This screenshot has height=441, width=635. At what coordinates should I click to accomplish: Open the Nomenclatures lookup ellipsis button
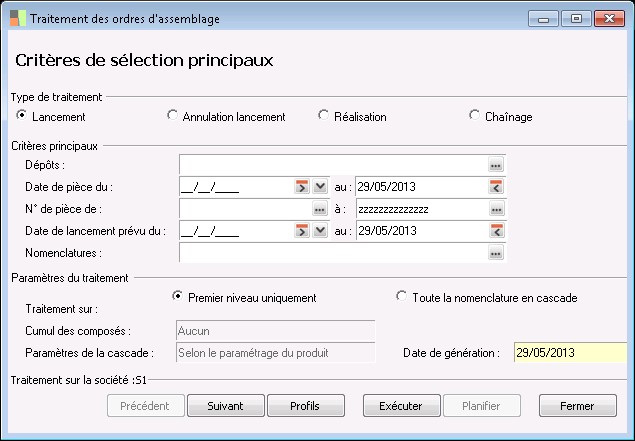click(496, 253)
